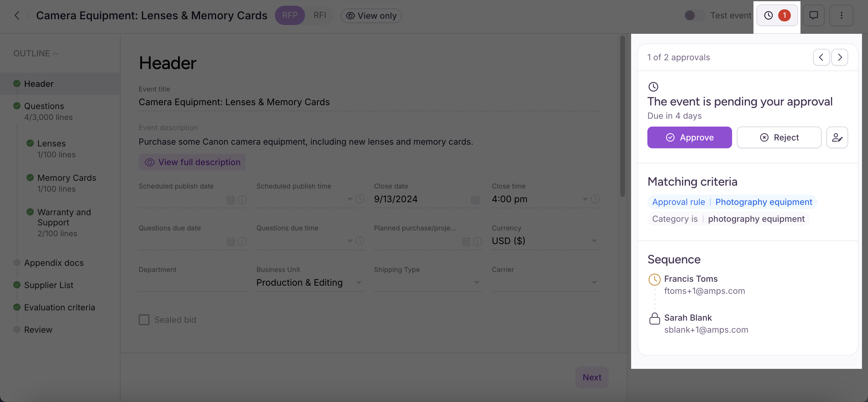Open the comments chat icon
The width and height of the screenshot is (868, 402).
tap(813, 15)
